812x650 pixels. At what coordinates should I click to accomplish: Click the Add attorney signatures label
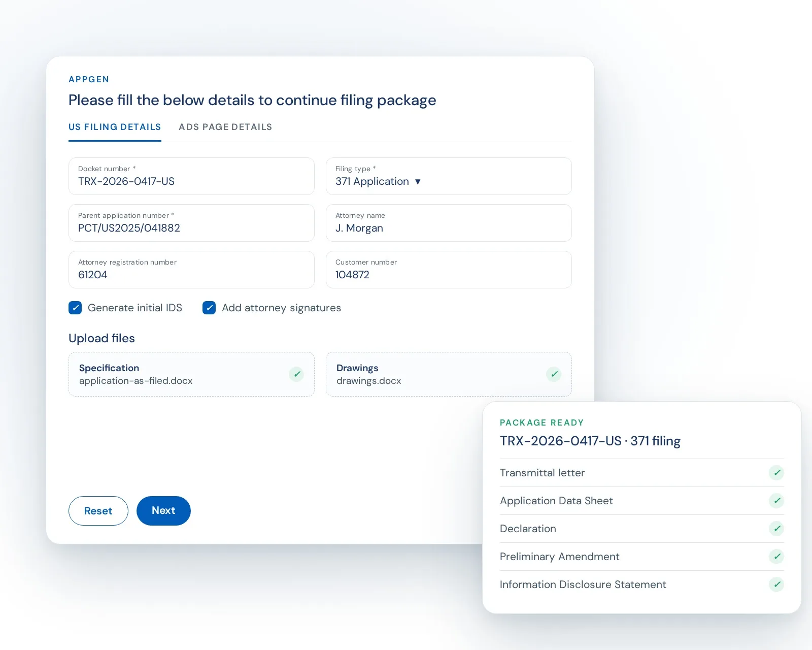point(282,308)
